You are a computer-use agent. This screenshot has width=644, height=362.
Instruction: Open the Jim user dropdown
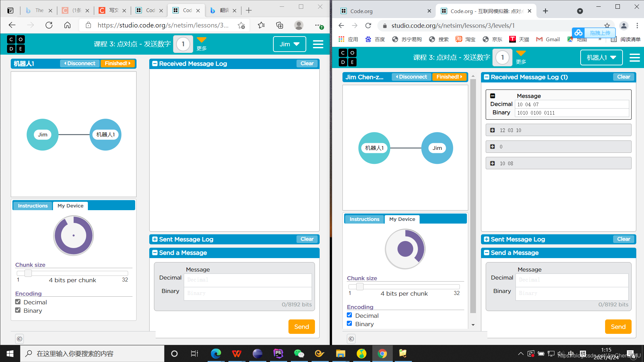click(289, 44)
